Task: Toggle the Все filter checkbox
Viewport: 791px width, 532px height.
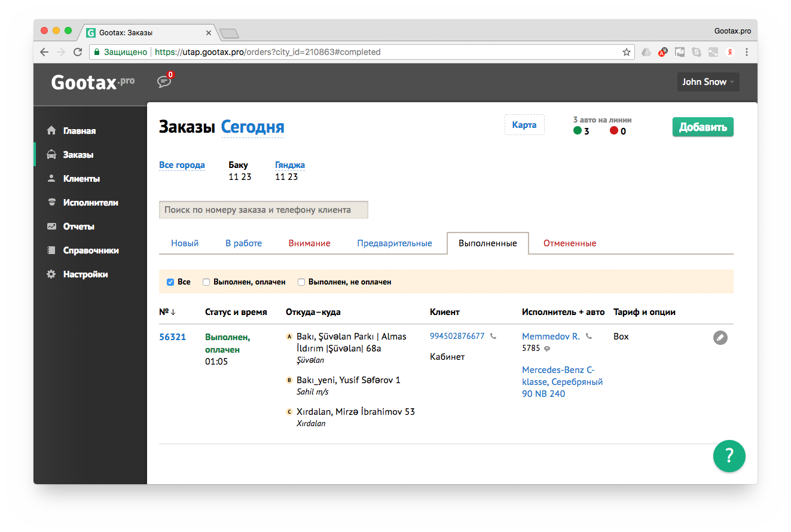Action: tap(170, 282)
